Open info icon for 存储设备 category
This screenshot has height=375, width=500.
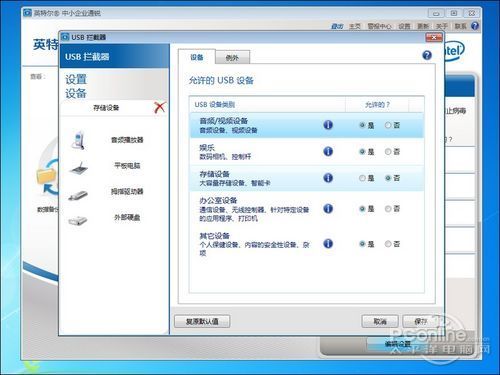click(x=328, y=178)
